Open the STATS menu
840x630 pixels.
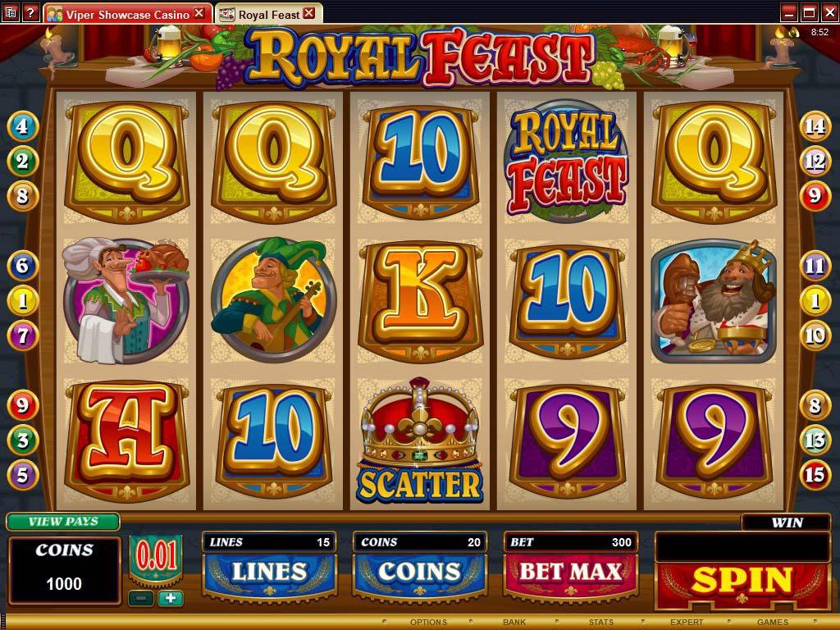coord(601,622)
